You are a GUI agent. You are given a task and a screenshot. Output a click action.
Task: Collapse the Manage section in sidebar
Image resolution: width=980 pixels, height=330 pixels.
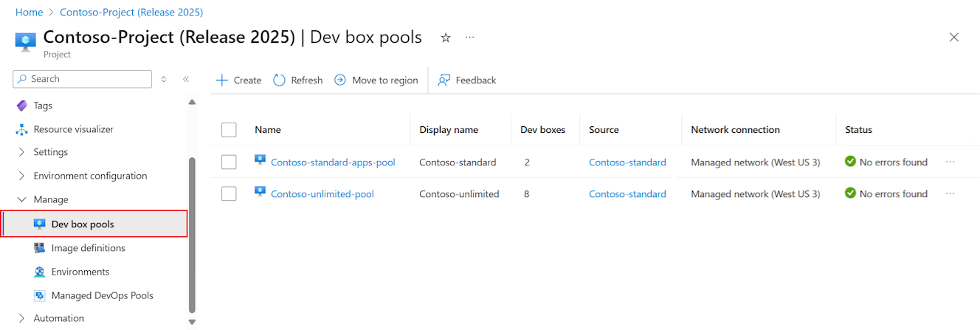(x=21, y=199)
